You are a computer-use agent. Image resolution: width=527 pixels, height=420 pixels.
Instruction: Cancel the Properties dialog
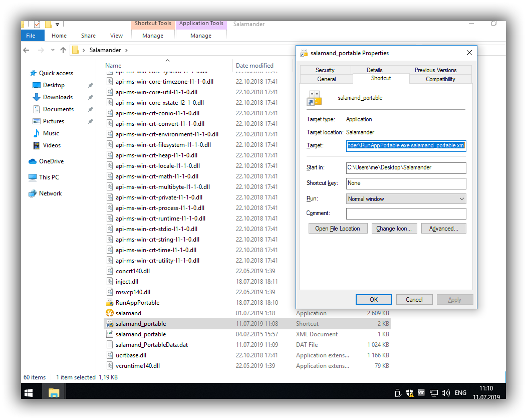point(414,300)
